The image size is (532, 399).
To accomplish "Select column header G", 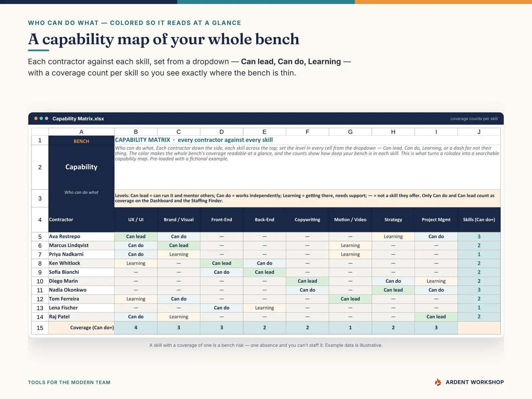I will (350, 132).
